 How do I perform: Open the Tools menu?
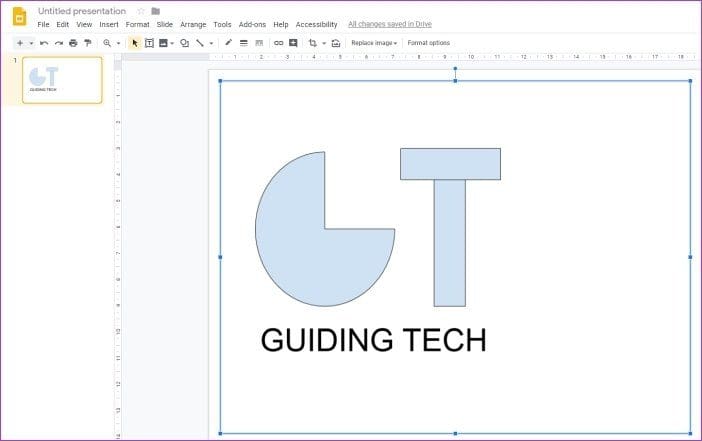(x=222, y=25)
